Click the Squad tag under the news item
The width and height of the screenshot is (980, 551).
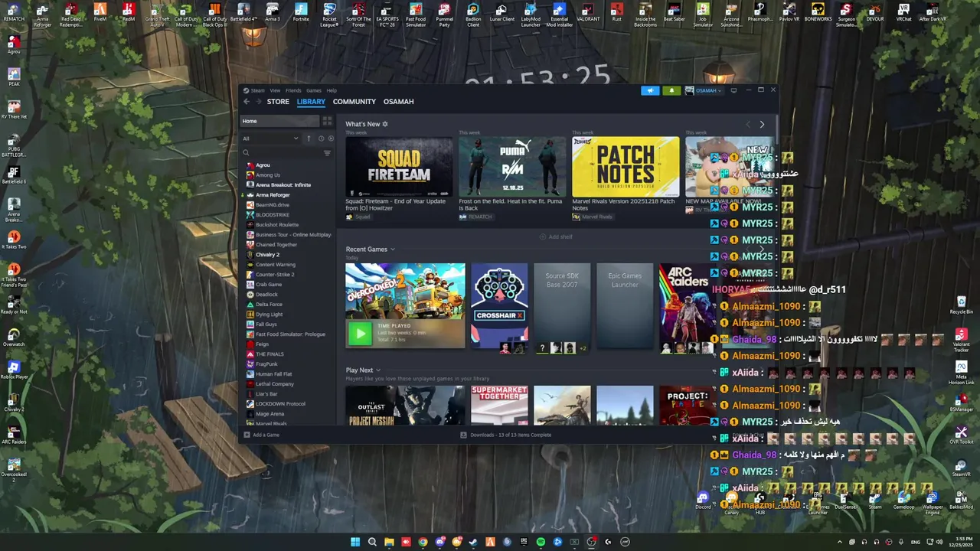coord(358,217)
